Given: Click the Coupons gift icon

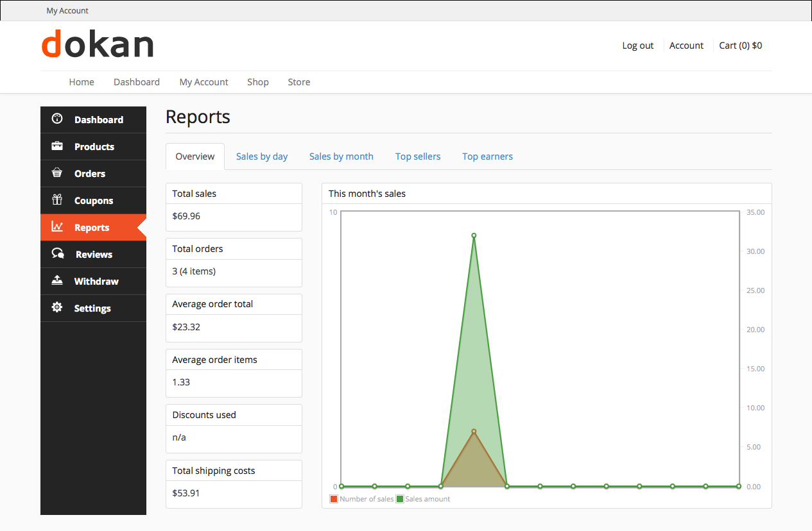Looking at the screenshot, I should coord(57,200).
